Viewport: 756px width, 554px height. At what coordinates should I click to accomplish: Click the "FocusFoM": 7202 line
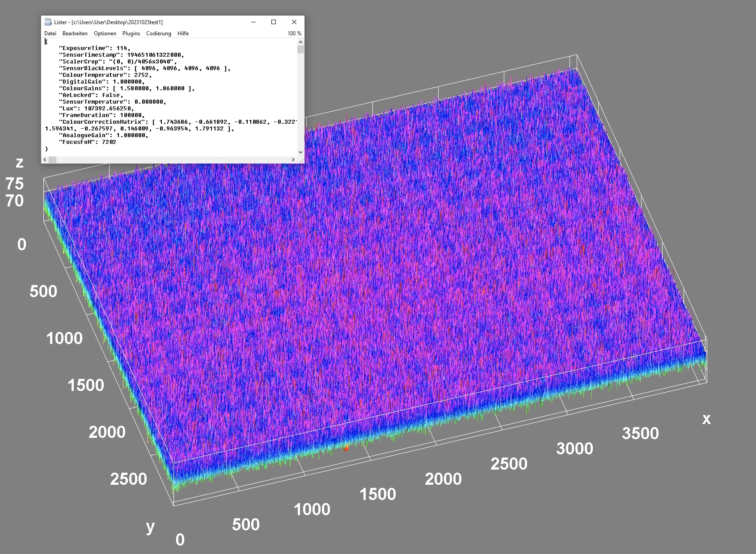point(88,142)
